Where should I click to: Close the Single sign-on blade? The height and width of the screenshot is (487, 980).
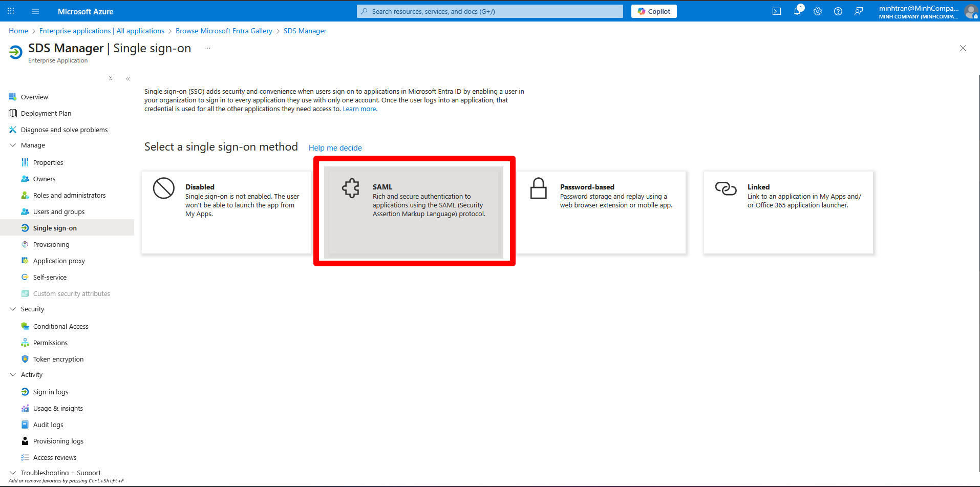coord(963,48)
